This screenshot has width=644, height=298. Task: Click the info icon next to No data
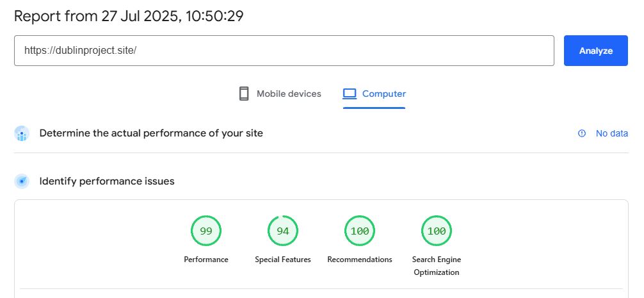582,133
